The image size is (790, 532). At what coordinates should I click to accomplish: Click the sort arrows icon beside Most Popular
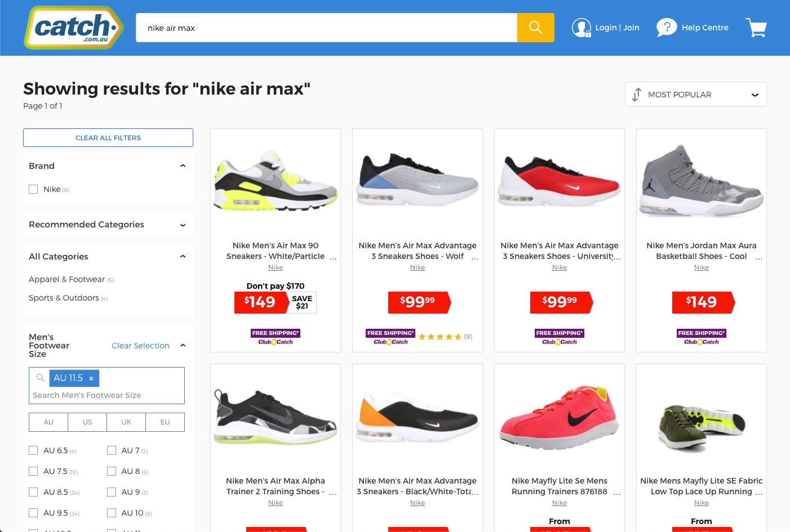(637, 95)
